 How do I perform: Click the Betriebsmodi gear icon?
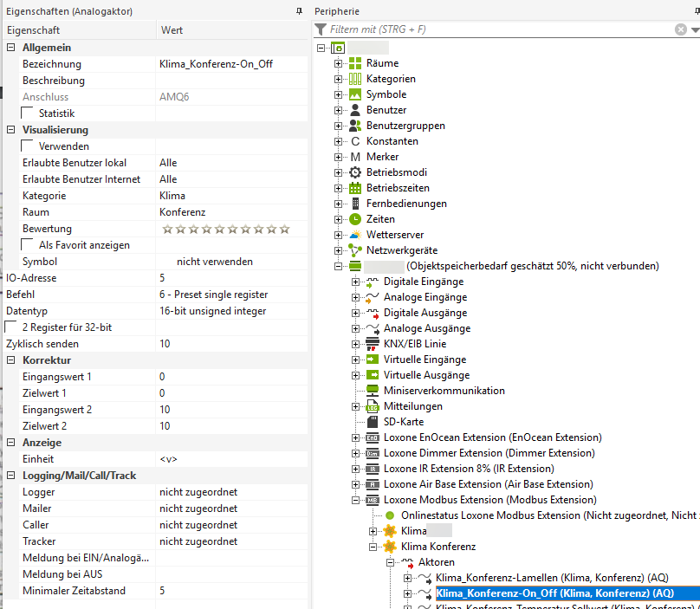355,172
